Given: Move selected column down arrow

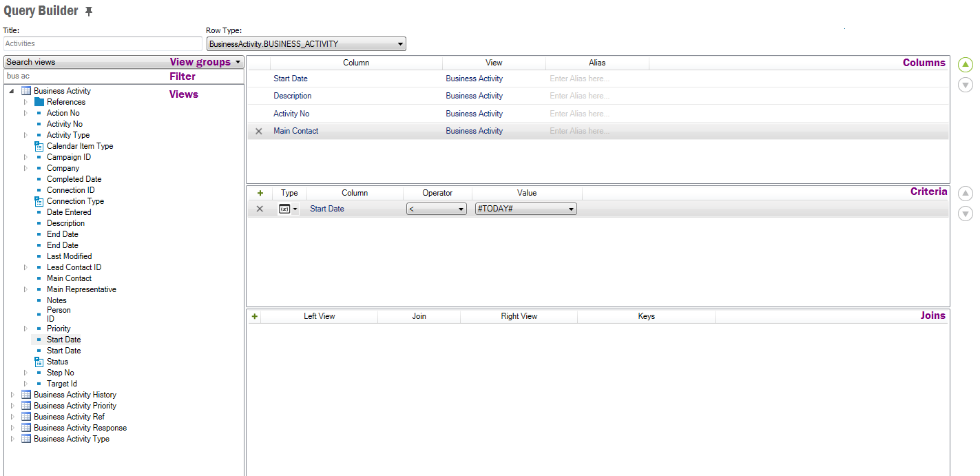Looking at the screenshot, I should tap(966, 85).
